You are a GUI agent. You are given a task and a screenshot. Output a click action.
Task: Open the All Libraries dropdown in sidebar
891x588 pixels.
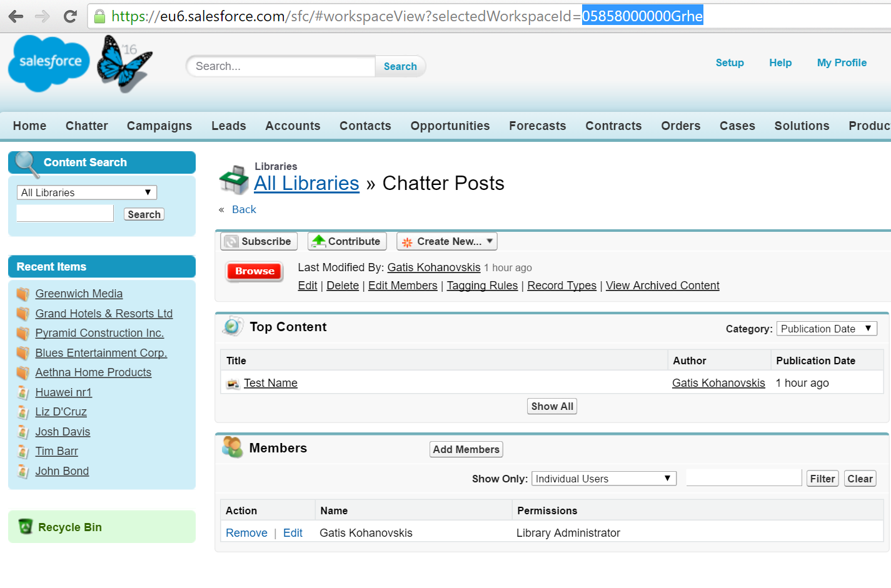coord(87,192)
